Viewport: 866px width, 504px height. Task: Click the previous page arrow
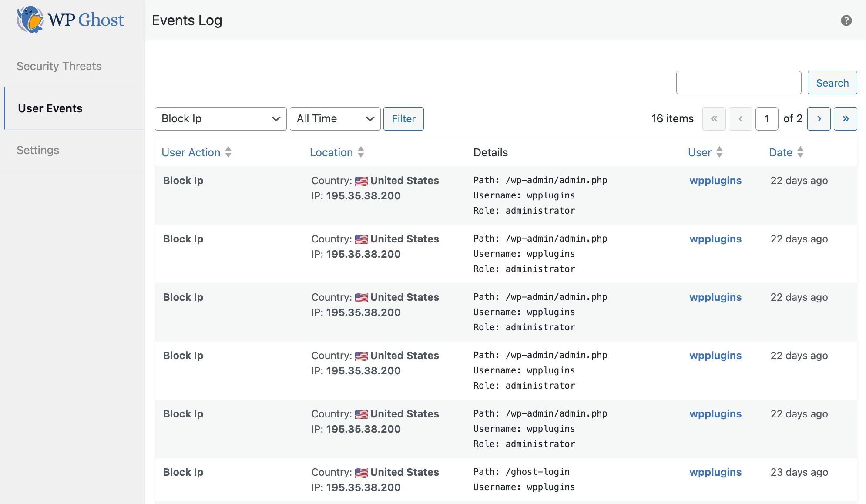pyautogui.click(x=740, y=118)
